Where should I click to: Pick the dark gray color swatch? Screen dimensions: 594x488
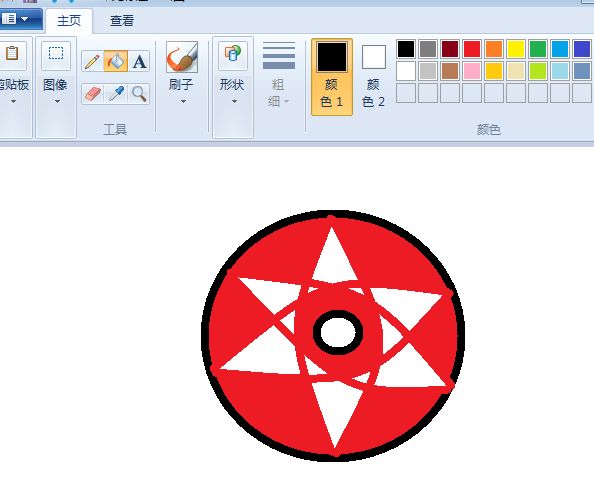pos(428,49)
